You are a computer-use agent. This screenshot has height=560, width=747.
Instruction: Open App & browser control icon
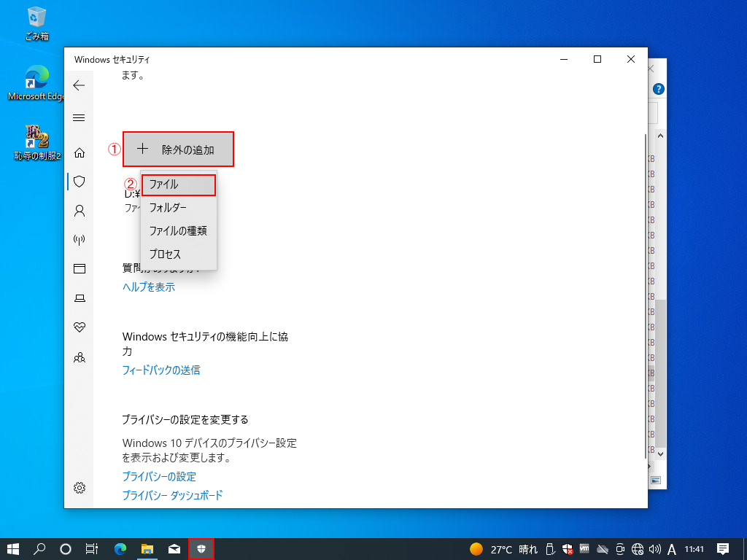[80, 268]
